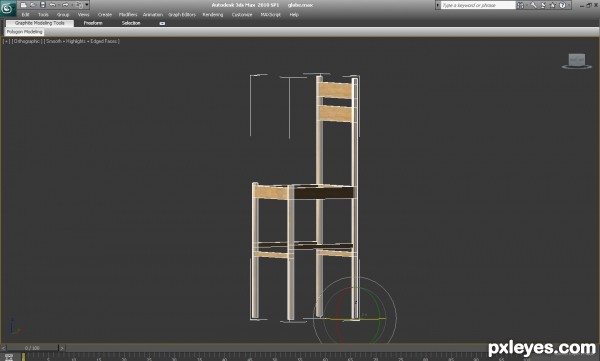Screen dimensions: 600x361
Task: Click next frame arrow on time slider
Action: [62, 348]
